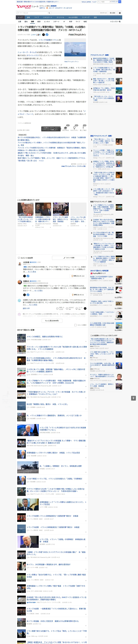138x644 pixels.
Task: Share 木村和尊 comment on Facebook
Action: pos(28,276)
